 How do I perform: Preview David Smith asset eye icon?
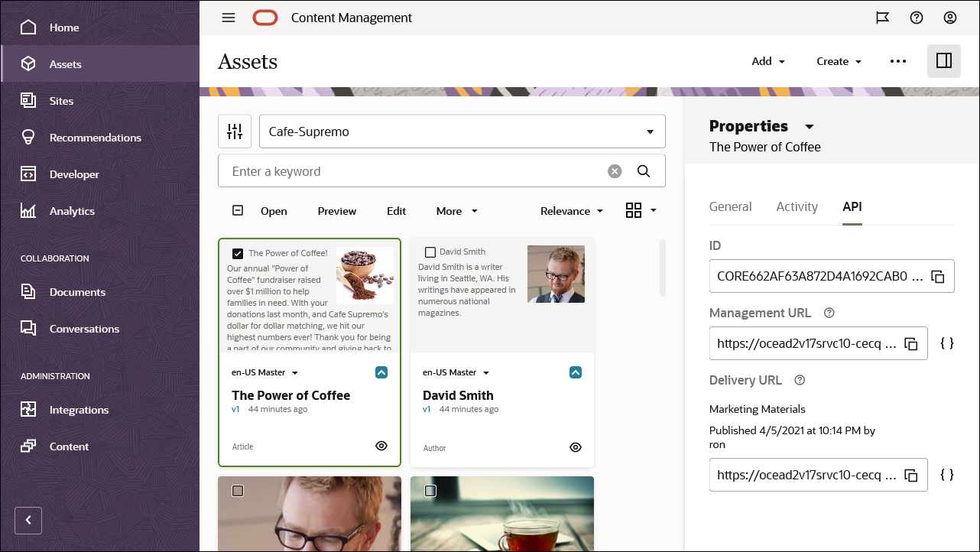(x=576, y=447)
